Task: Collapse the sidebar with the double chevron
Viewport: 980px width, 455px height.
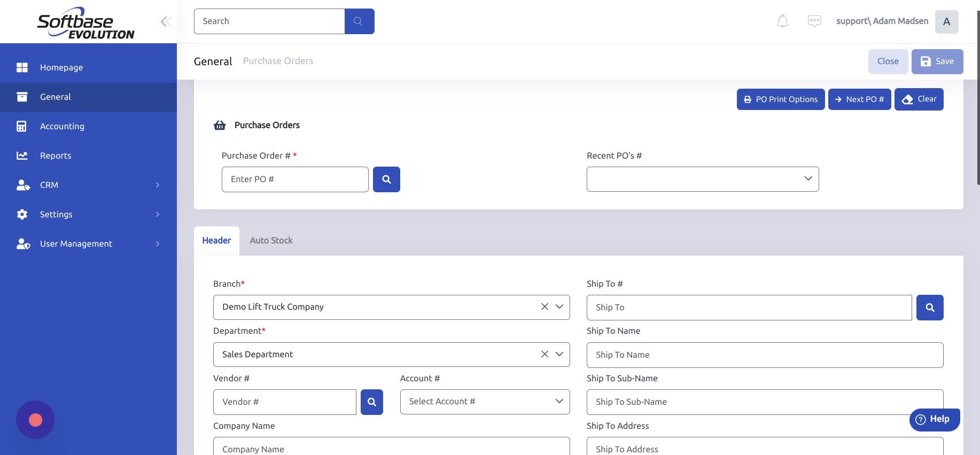Action: pos(166,21)
